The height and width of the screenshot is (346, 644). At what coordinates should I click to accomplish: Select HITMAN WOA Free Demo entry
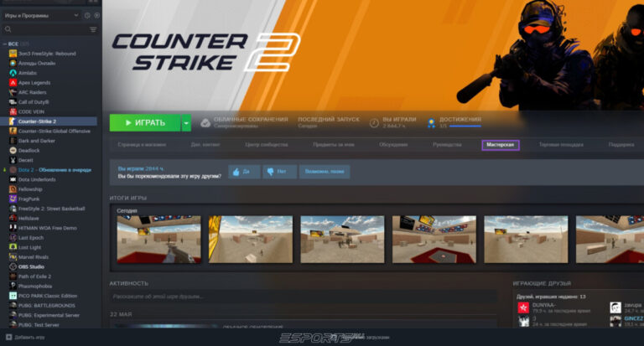[49, 228]
